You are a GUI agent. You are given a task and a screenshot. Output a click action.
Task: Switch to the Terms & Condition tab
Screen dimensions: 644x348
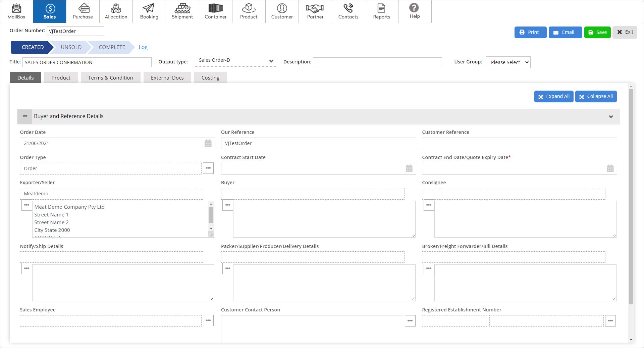(x=111, y=78)
